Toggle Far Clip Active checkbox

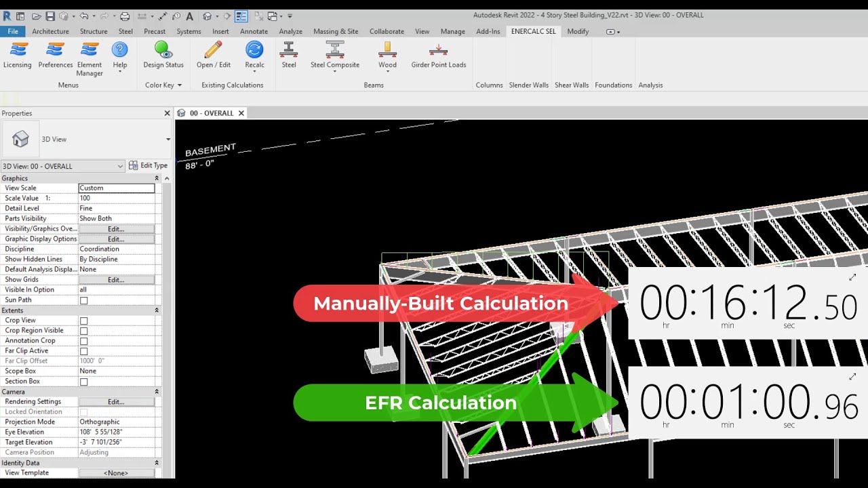click(x=83, y=351)
